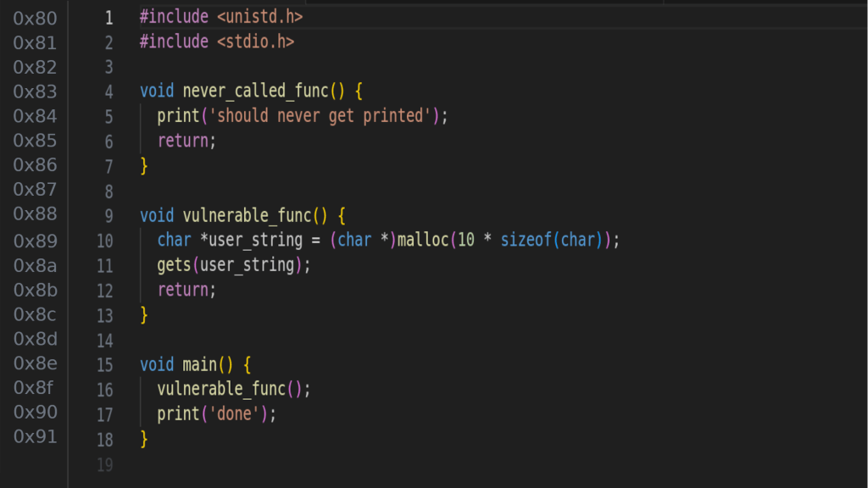Select line number 6 in the gutter
The image size is (868, 488).
pos(108,141)
